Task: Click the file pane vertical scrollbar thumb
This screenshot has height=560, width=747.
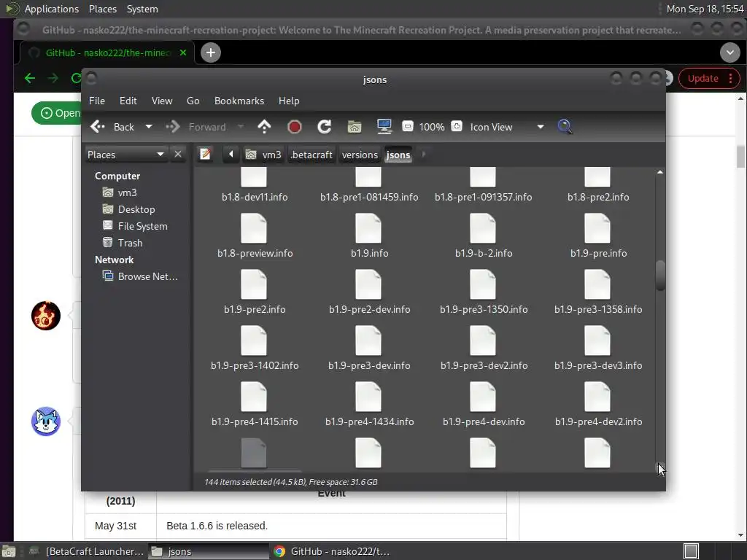Action: tap(659, 275)
